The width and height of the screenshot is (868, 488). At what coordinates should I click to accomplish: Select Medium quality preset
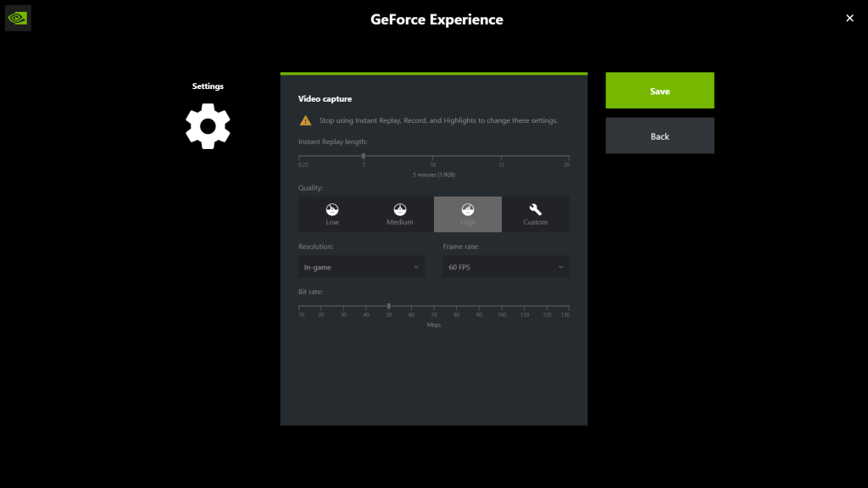[400, 214]
